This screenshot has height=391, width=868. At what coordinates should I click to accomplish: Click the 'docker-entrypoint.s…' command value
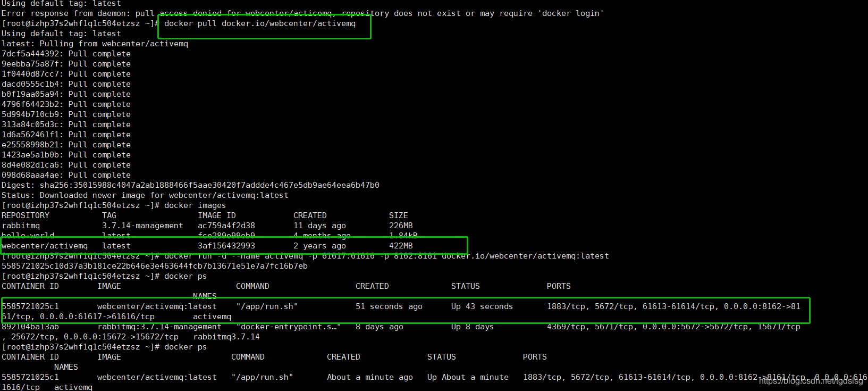click(x=289, y=327)
